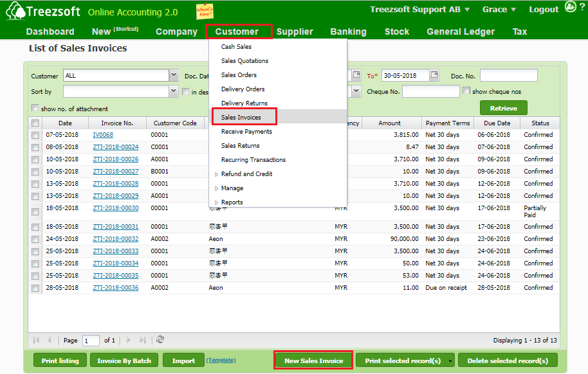Open Invoice By Batch
The image size is (588, 374).
tap(124, 361)
